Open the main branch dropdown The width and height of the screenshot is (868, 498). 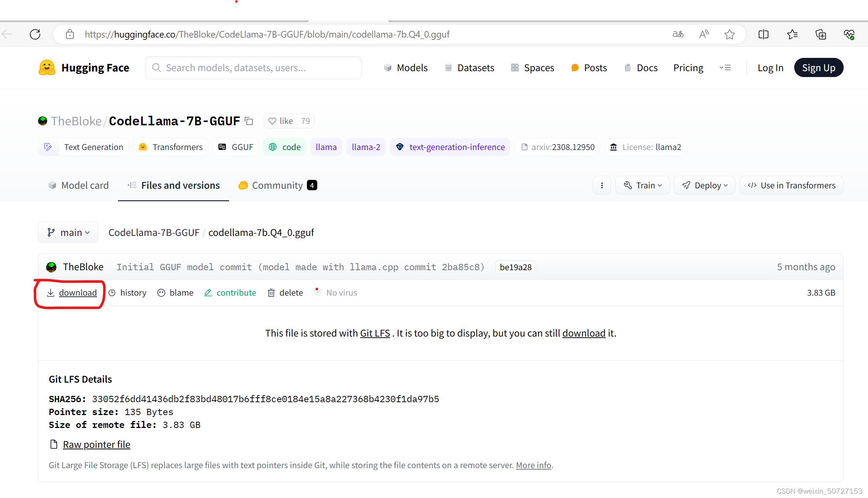coord(68,232)
